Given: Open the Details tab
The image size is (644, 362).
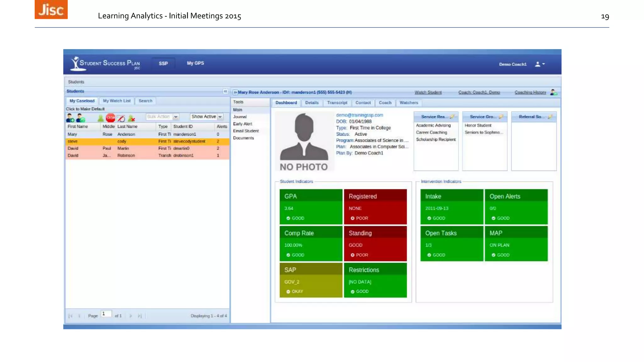Looking at the screenshot, I should click(312, 103).
